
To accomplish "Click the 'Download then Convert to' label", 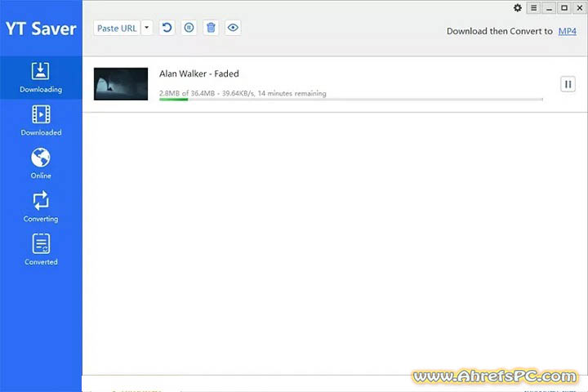I will (x=500, y=31).
